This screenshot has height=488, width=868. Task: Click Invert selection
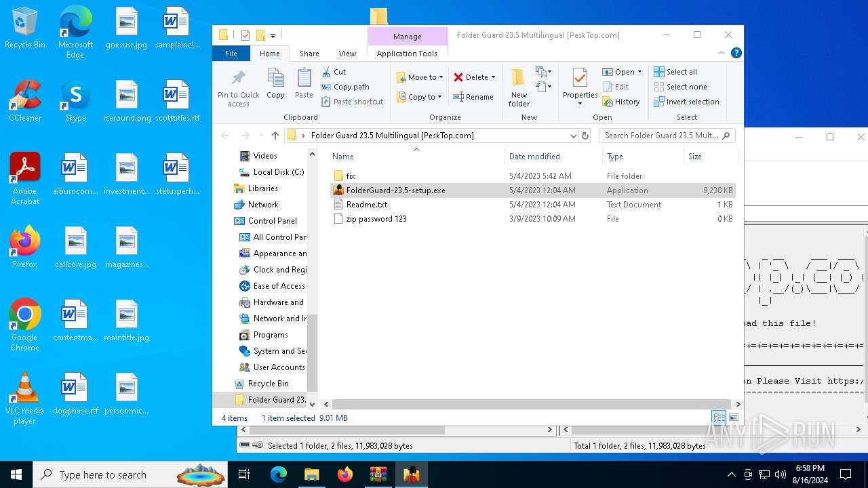coord(686,102)
